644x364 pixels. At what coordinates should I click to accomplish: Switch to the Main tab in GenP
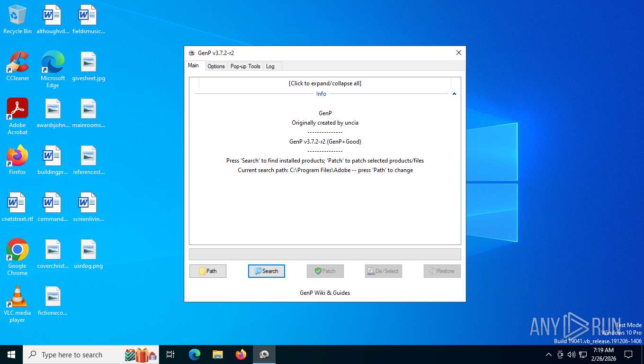click(194, 66)
